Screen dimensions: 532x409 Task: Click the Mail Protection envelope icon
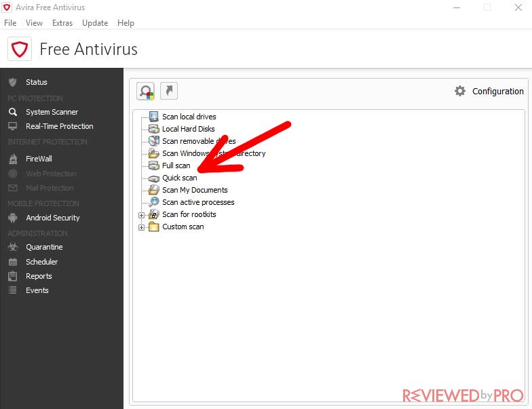point(13,188)
